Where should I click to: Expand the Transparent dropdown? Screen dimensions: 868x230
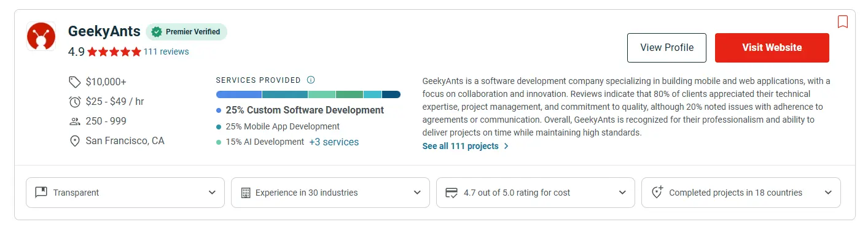coord(125,193)
